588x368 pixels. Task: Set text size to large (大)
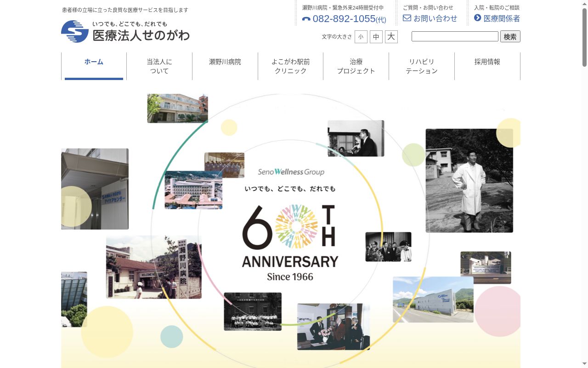[391, 37]
